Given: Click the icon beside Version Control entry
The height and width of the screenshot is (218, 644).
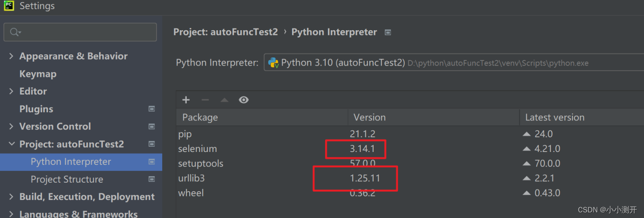Looking at the screenshot, I should 151,127.
